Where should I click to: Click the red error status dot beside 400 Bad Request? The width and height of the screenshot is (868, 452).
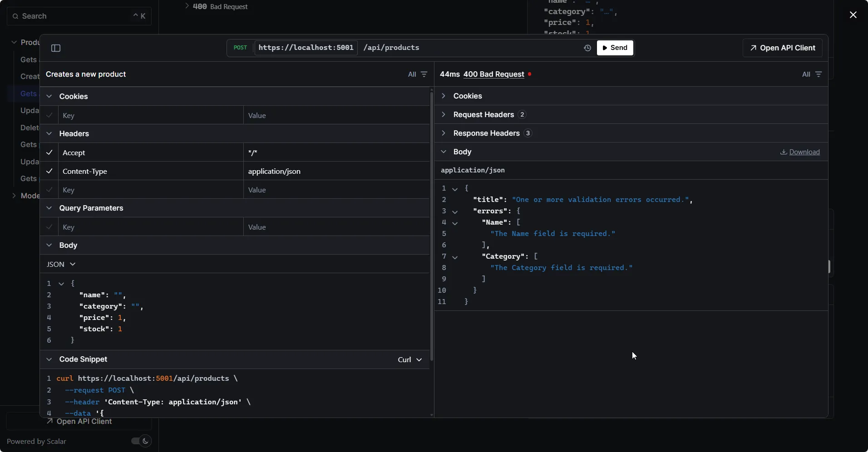pos(529,74)
